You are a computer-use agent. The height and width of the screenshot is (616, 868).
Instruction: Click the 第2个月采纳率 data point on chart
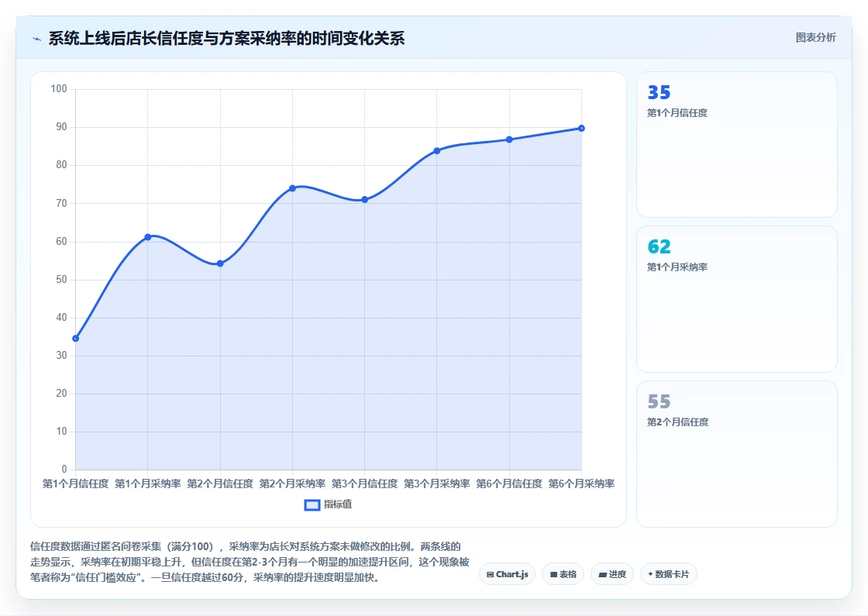pos(292,188)
